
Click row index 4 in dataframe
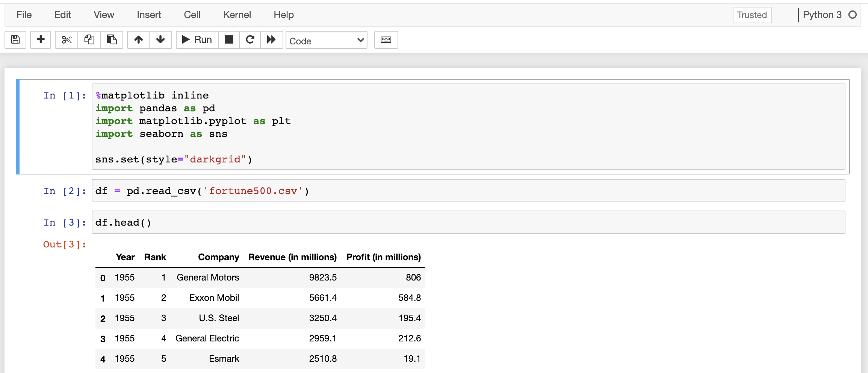coord(103,359)
